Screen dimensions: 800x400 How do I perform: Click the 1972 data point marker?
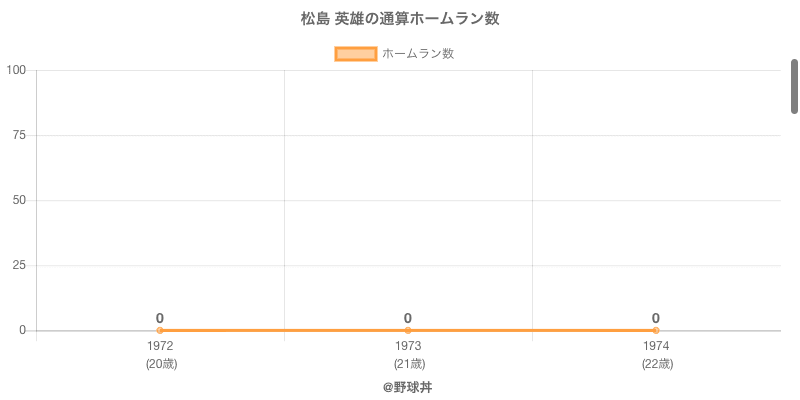click(160, 330)
